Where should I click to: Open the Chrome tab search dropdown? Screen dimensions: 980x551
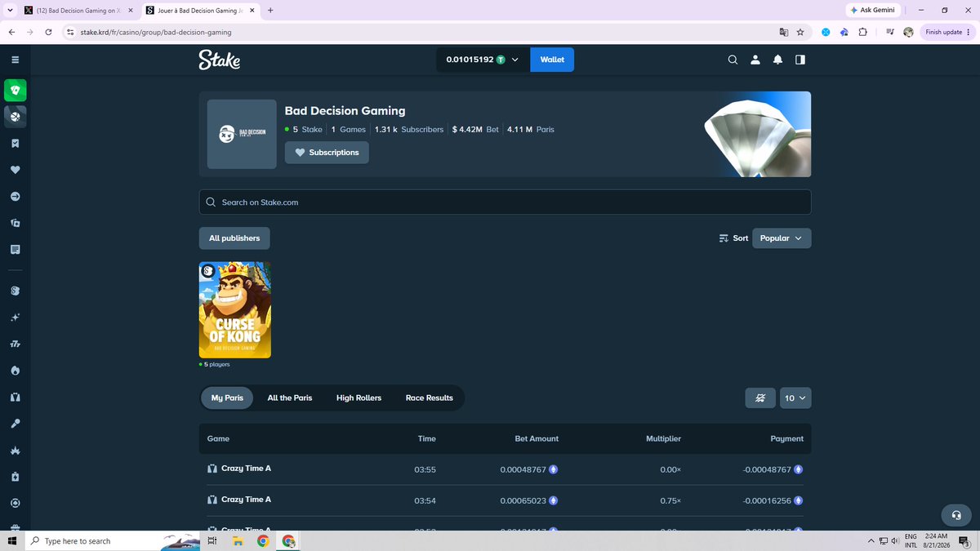(x=11, y=11)
